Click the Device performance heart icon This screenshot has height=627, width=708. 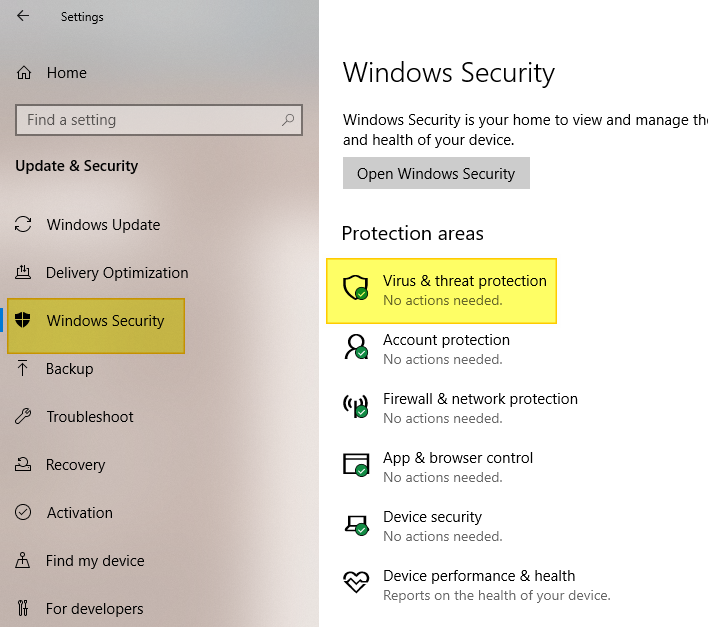356,583
